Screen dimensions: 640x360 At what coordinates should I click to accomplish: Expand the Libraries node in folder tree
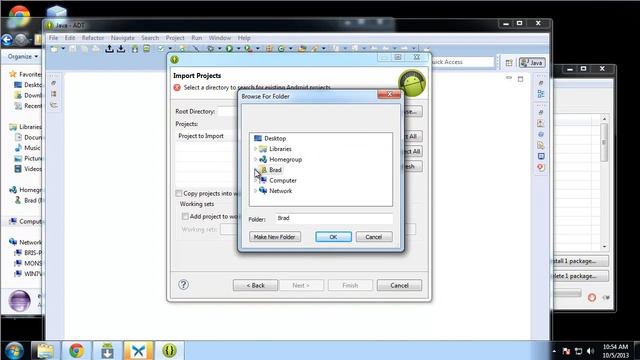[256, 149]
